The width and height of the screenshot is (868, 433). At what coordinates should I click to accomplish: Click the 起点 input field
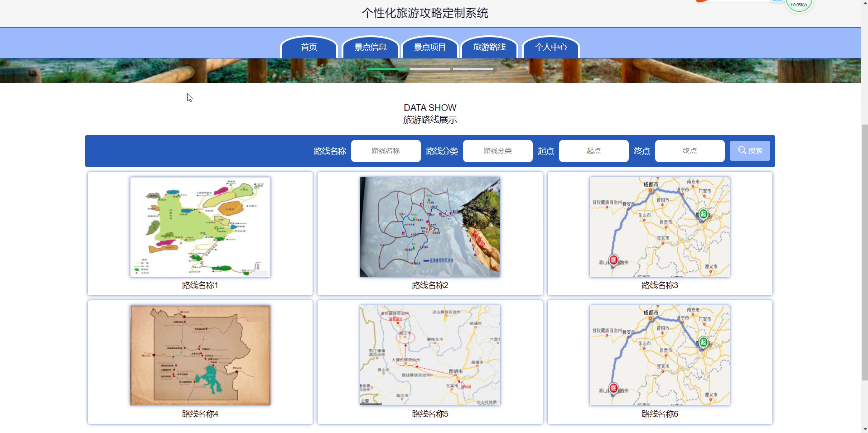click(594, 151)
